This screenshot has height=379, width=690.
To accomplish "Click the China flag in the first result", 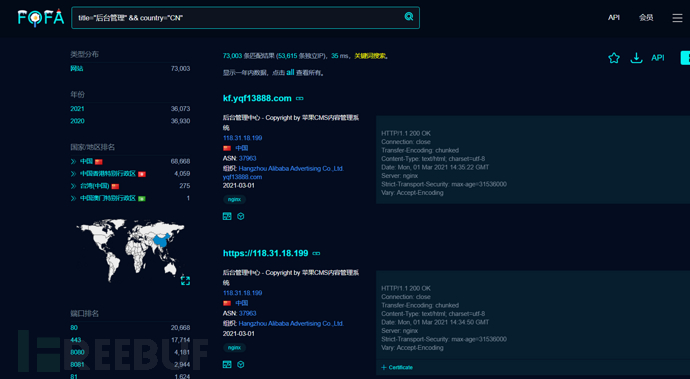I will [x=227, y=148].
